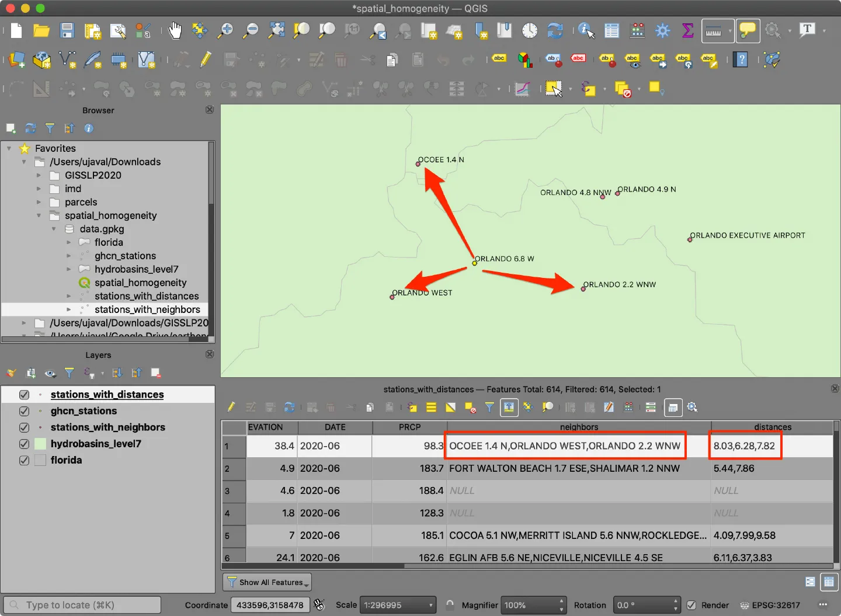Click the Zoom In magnifier icon
Screen dimensions: 841x616
click(225, 30)
